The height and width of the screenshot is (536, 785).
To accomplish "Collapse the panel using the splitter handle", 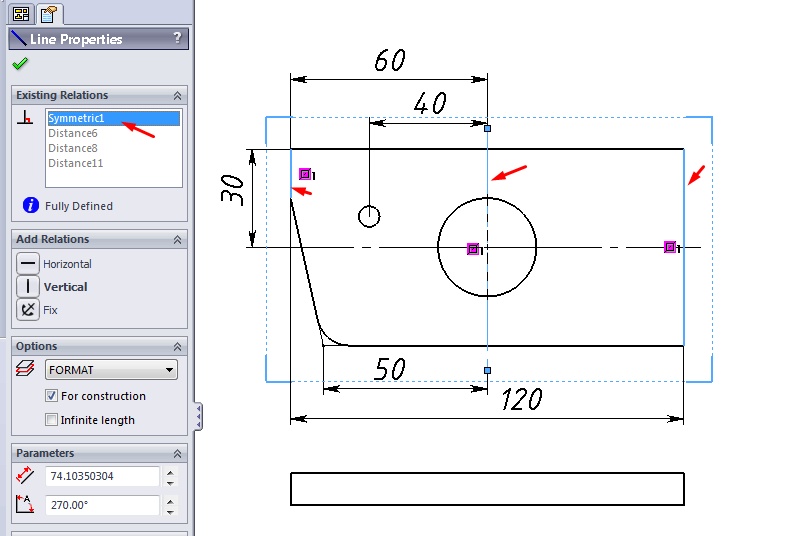I will click(199, 416).
